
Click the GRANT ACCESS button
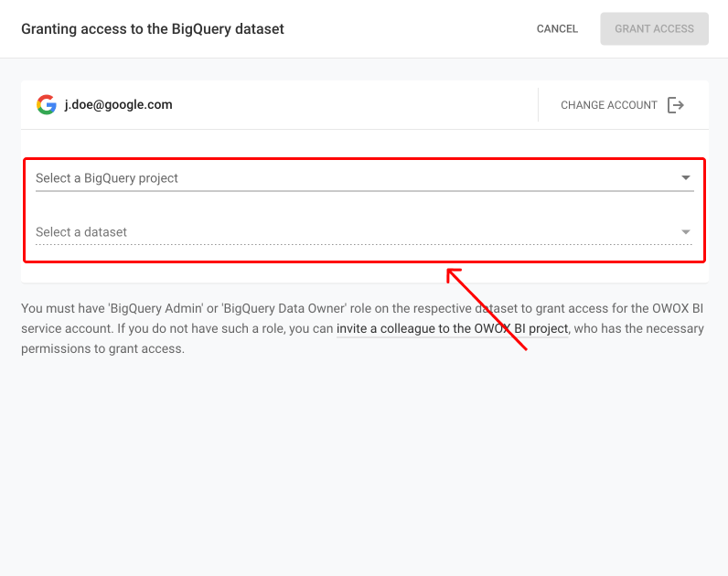654,28
